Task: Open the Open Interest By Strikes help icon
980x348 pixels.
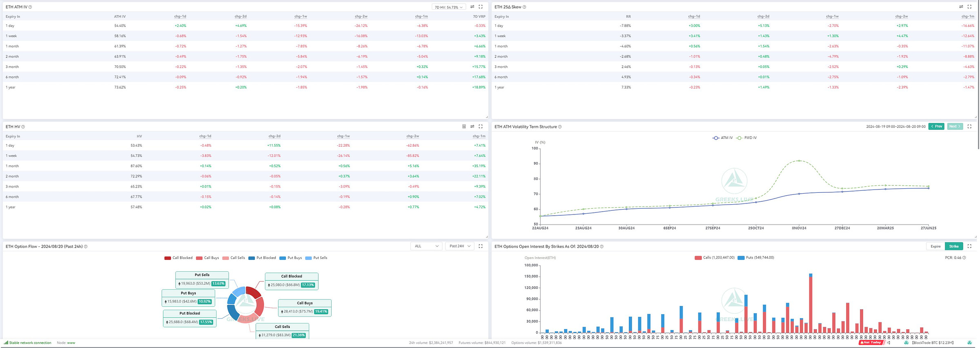Action: [x=601, y=246]
